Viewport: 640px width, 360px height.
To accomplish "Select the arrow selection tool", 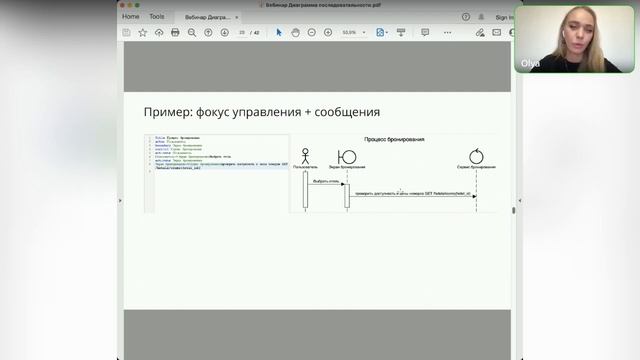I will click(x=279, y=32).
